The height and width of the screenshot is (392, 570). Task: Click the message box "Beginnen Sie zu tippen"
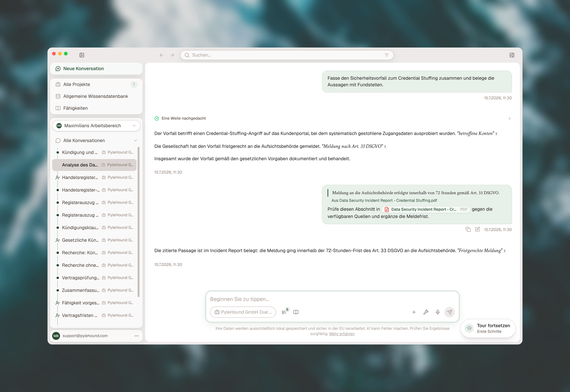[x=332, y=299]
